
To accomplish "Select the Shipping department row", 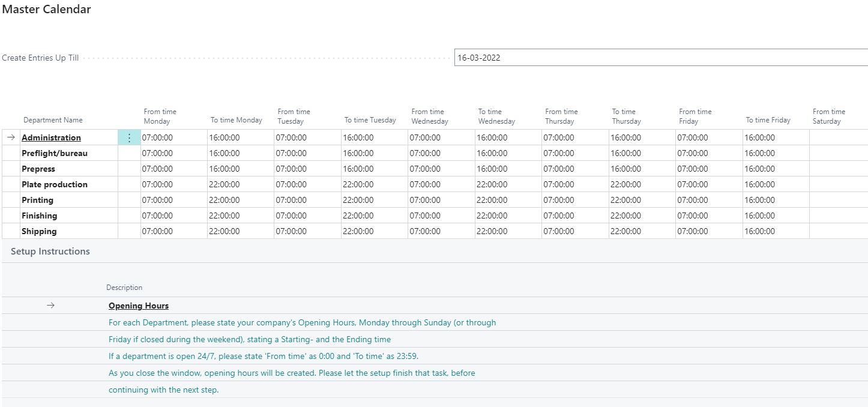I will 39,231.
